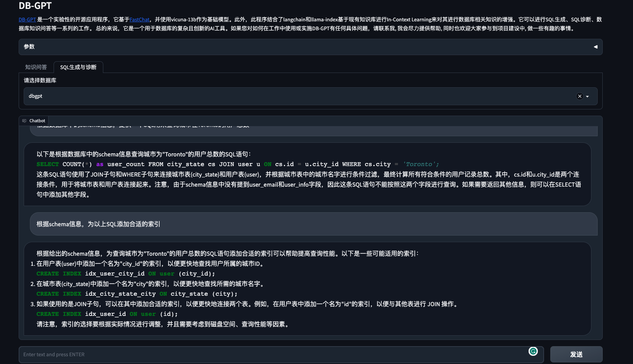The image size is (633, 364).
Task: Expand the 参数 panel using its arrow
Action: point(595,47)
